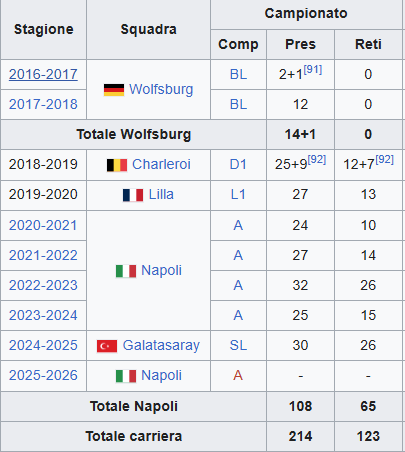Image resolution: width=405 pixels, height=452 pixels.
Task: Click the French flag icon beside Lilla
Action: (x=133, y=195)
